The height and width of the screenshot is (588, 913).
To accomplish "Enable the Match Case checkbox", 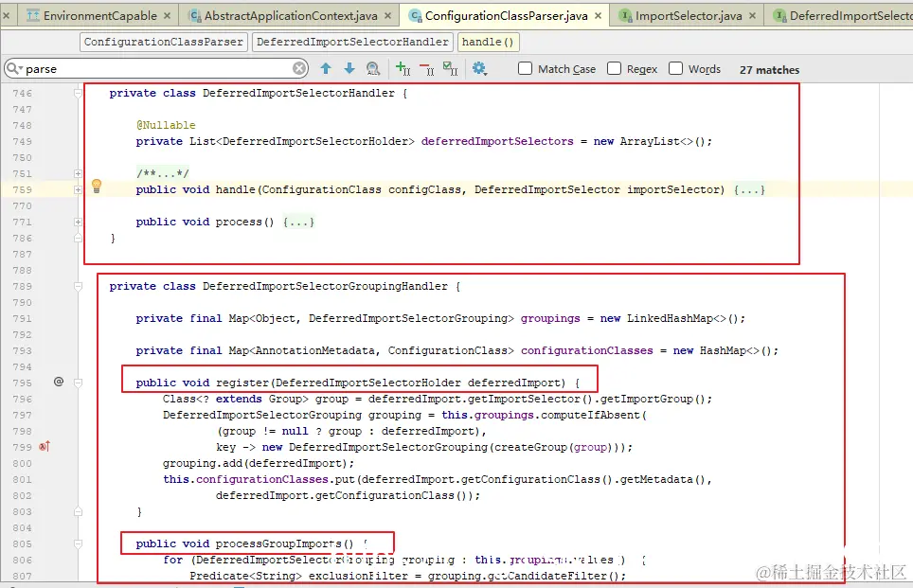I will point(526,69).
